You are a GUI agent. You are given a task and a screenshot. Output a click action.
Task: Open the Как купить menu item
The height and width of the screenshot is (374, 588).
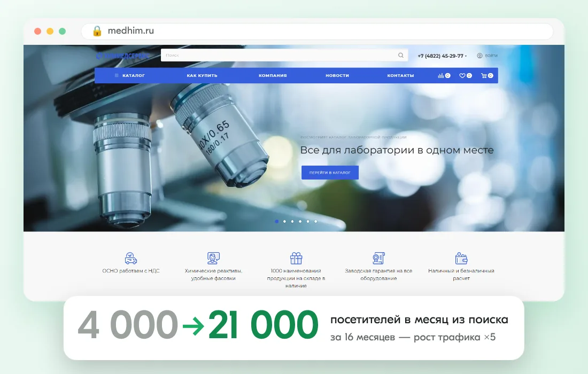tap(202, 75)
